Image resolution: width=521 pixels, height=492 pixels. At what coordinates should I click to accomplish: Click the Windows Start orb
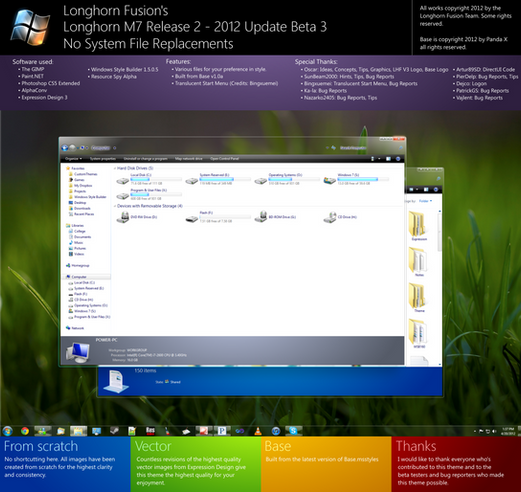click(x=7, y=431)
